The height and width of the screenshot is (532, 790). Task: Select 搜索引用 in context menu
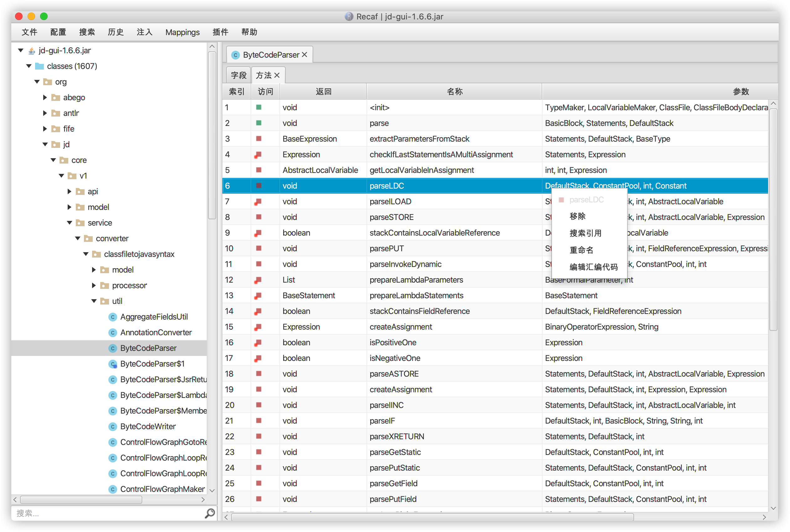click(x=585, y=233)
